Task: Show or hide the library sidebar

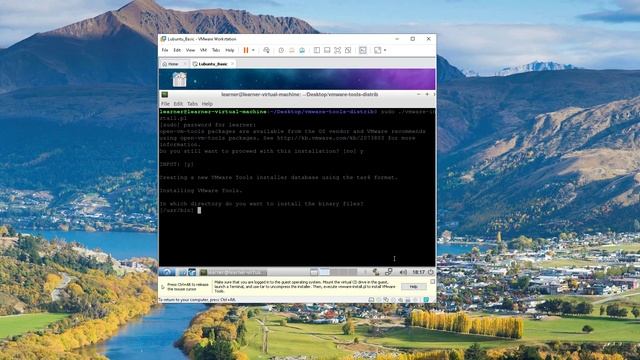Action: [x=317, y=50]
